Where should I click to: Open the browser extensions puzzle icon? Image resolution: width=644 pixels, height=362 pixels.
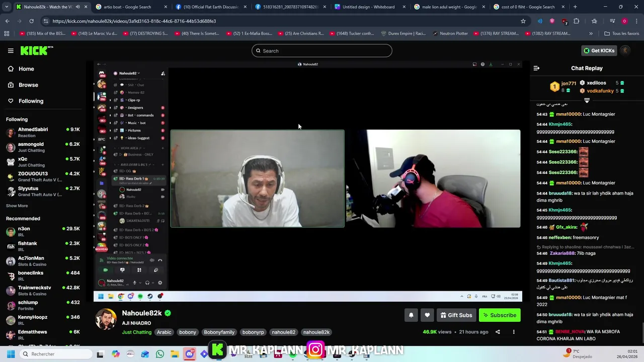577,21
